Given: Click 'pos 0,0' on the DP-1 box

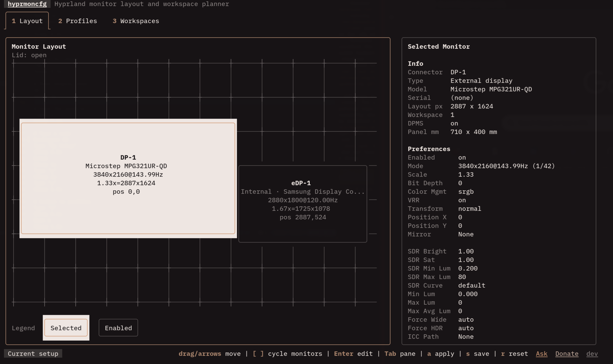Looking at the screenshot, I should coord(126,192).
